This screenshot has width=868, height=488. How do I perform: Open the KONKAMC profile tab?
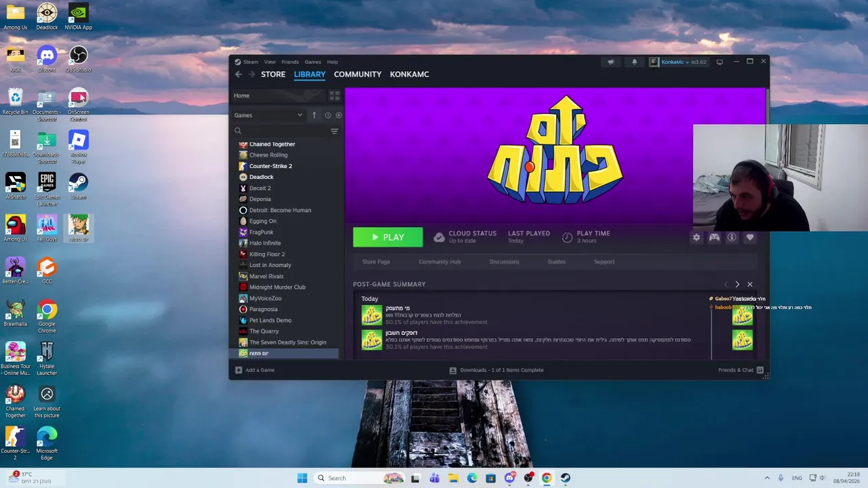tap(410, 75)
